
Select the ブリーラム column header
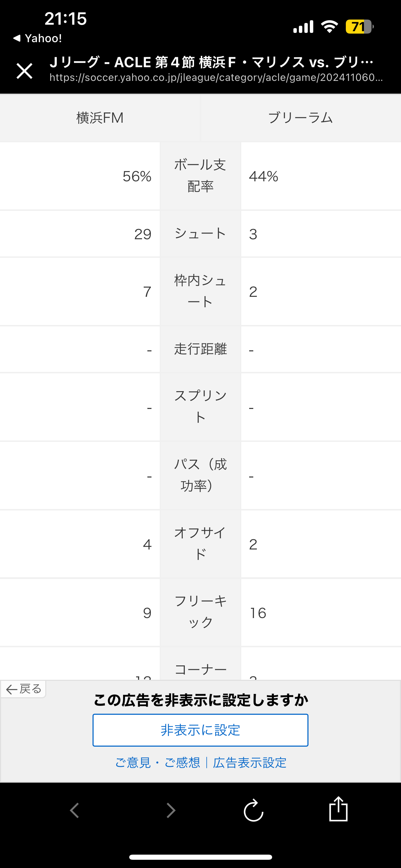click(301, 118)
